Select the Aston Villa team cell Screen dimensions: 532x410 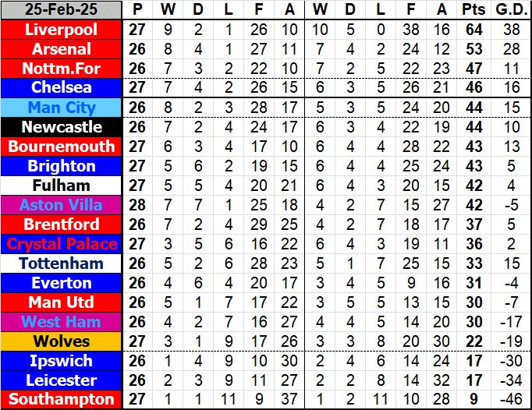(x=61, y=205)
